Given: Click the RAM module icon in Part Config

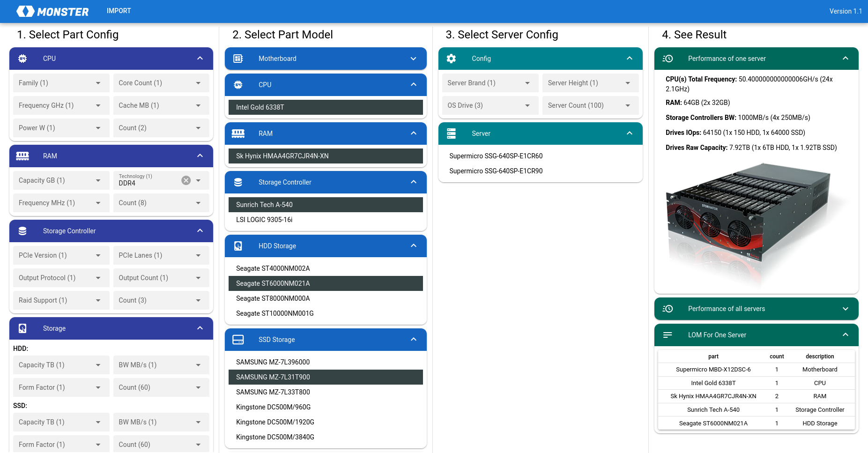Looking at the screenshot, I should tap(22, 156).
